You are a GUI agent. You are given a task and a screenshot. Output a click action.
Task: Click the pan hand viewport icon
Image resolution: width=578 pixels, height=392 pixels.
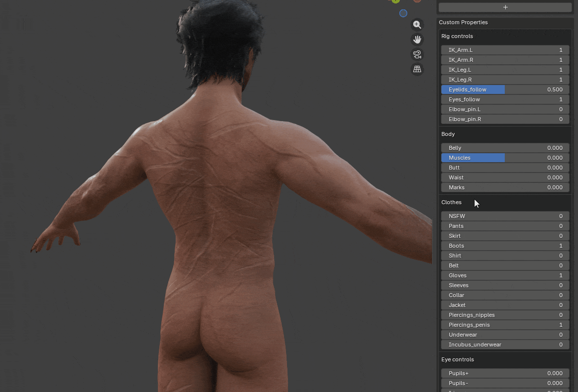pos(417,40)
